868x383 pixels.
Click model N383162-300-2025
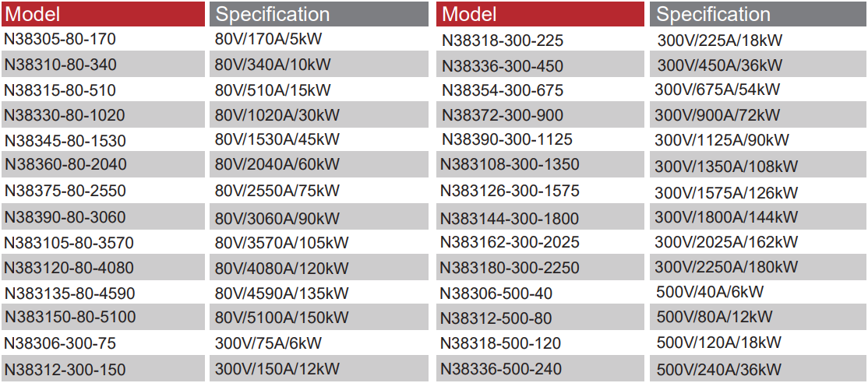click(510, 242)
